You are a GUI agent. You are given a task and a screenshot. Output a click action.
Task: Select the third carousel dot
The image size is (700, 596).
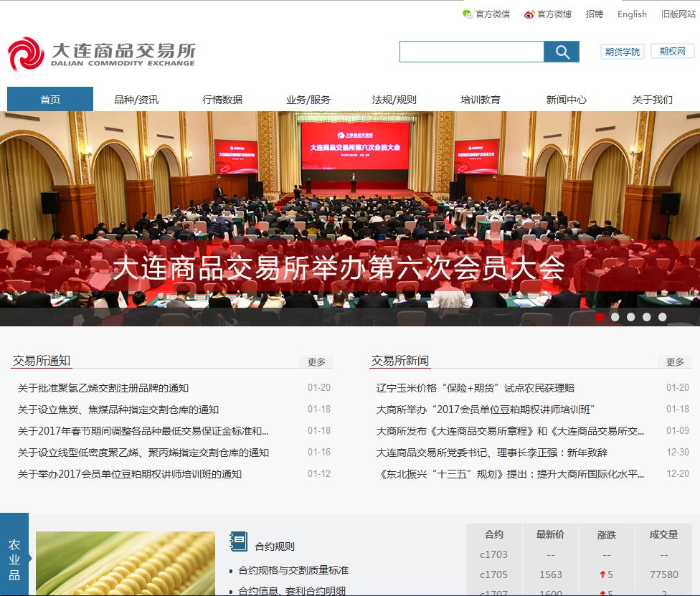[x=631, y=317]
